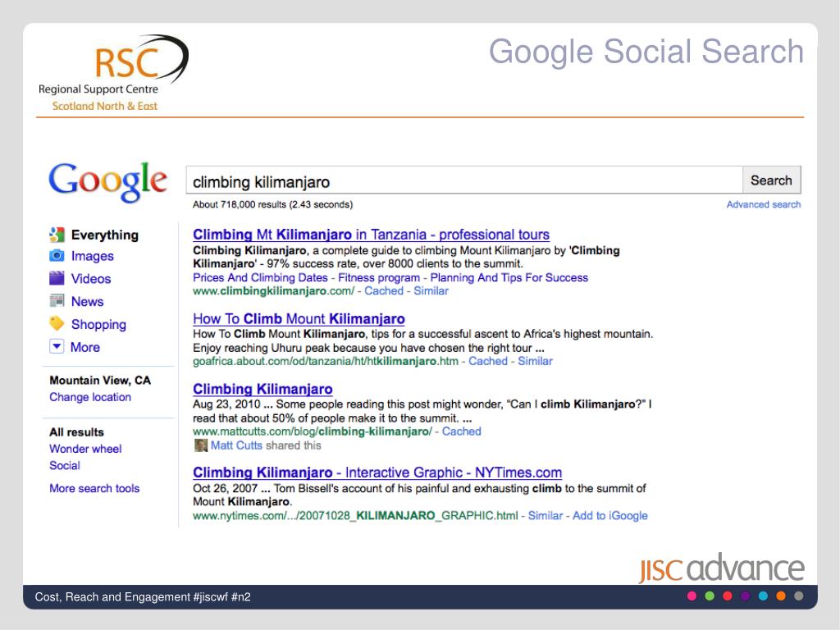Switch to Images results
This screenshot has width=840, height=630.
[x=93, y=256]
